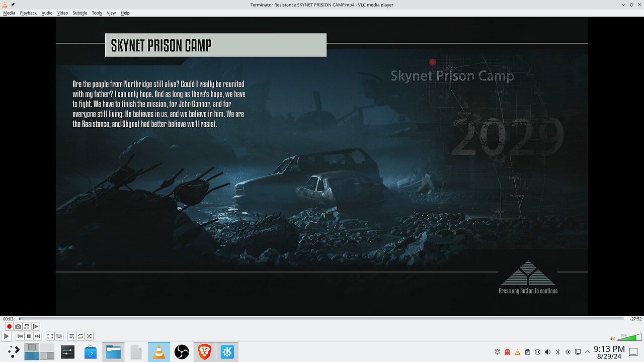This screenshot has height=362, width=644.
Task: Open clipboard tray icon
Action: (x=527, y=352)
